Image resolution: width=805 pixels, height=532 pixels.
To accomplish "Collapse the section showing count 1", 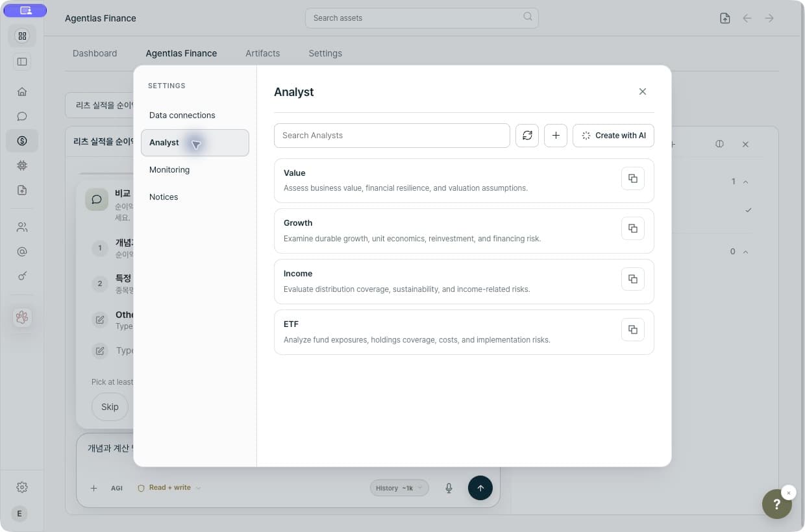I will point(745,182).
